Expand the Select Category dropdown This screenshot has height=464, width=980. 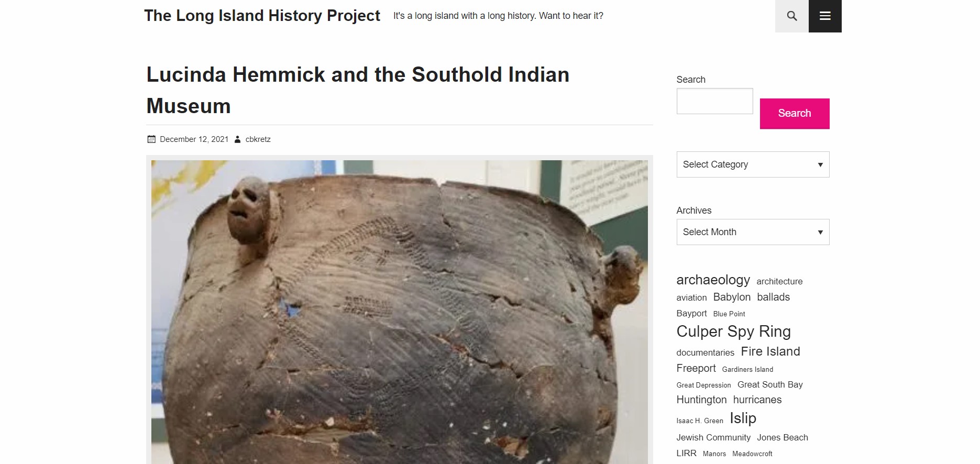tap(753, 164)
